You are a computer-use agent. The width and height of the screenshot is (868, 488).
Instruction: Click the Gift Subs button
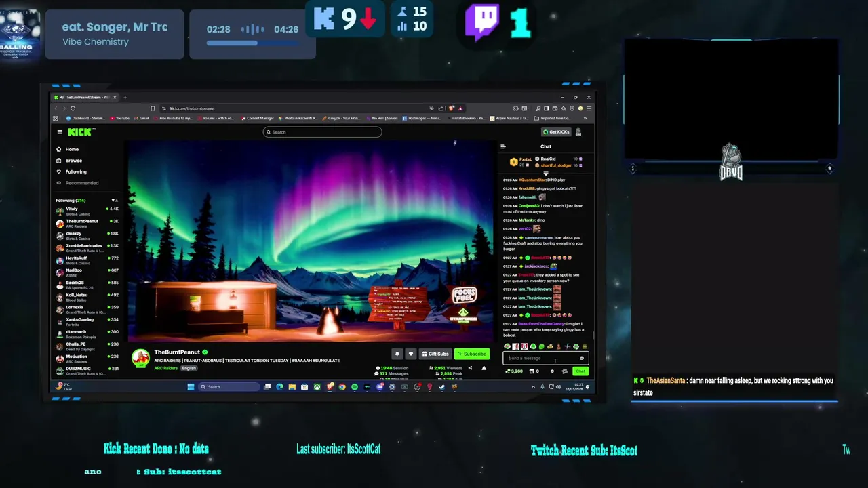click(435, 354)
